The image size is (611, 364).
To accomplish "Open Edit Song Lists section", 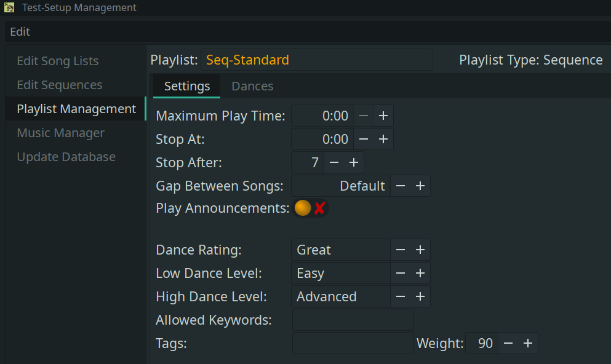I will (x=58, y=61).
